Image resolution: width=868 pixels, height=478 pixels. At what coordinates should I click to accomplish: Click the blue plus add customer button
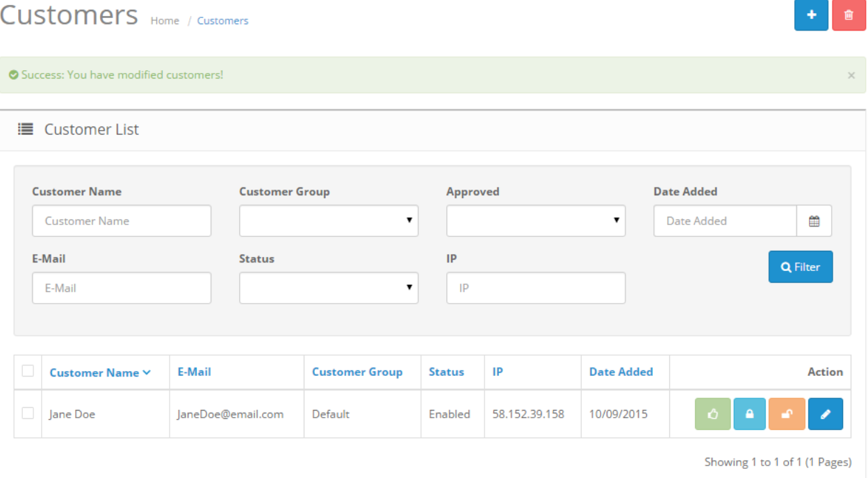pos(811,15)
